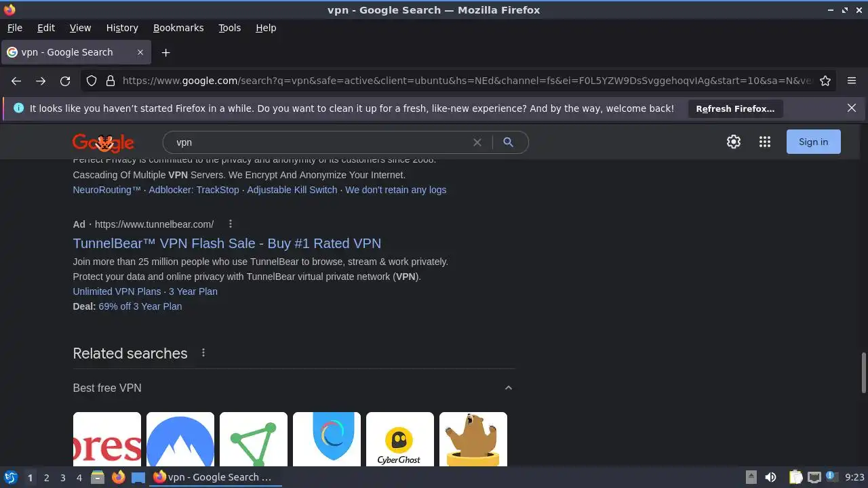Click the browser forward arrow
The height and width of the screenshot is (488, 868).
point(41,81)
